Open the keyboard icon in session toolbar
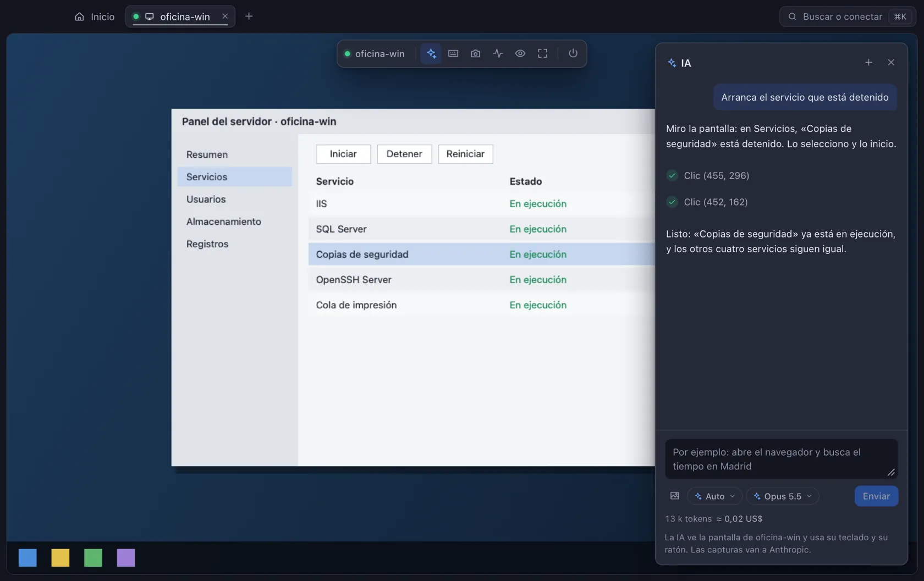The width and height of the screenshot is (924, 581). pos(453,53)
